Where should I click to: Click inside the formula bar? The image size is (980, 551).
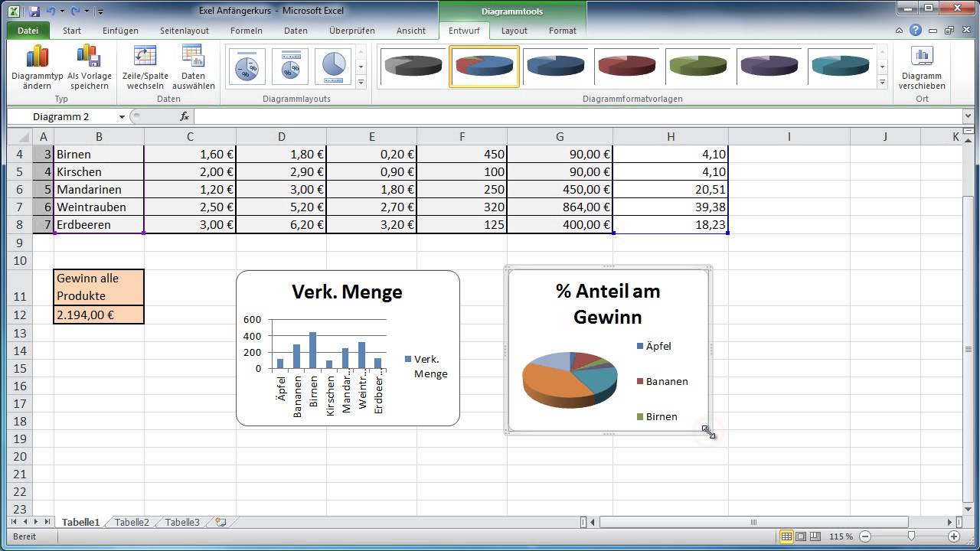point(578,116)
